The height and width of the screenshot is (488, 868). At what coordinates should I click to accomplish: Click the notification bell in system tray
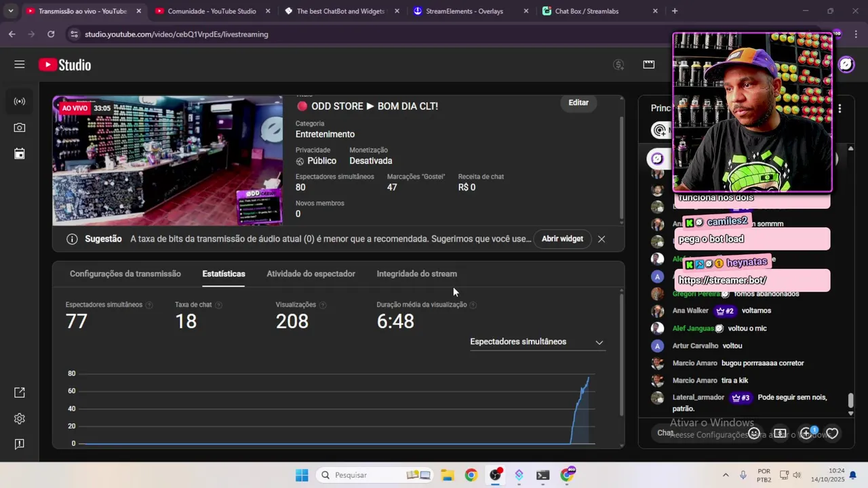pos(853,475)
